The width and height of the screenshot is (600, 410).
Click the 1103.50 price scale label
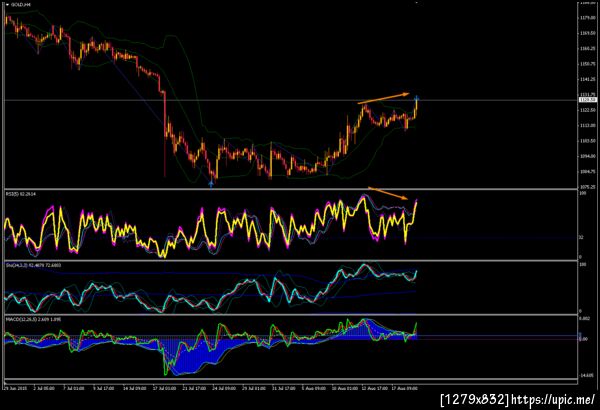click(587, 141)
